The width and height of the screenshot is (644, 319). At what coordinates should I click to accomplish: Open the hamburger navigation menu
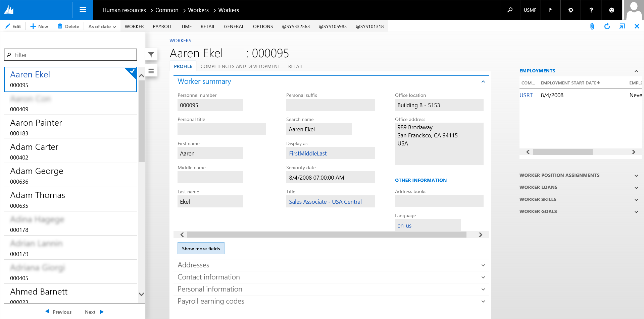83,10
